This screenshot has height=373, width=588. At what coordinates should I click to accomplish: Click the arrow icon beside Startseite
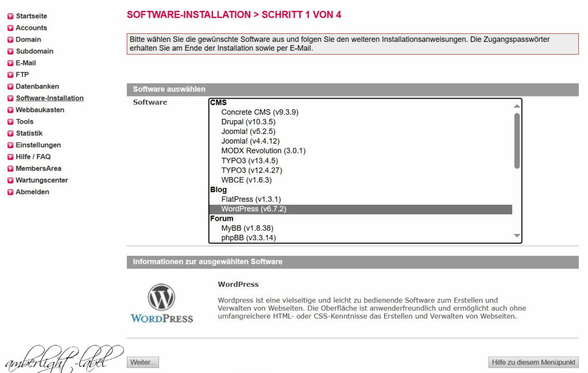pos(10,16)
